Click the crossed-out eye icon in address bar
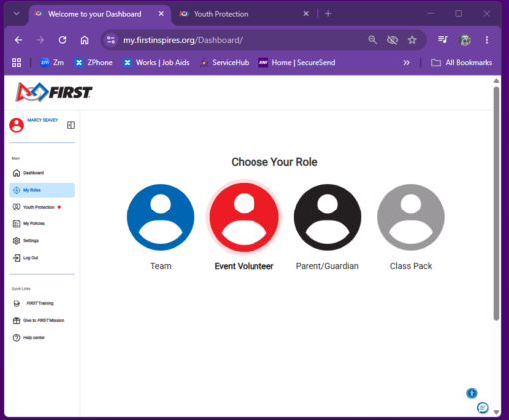Screen dimensions: 509x420 click(x=392, y=40)
